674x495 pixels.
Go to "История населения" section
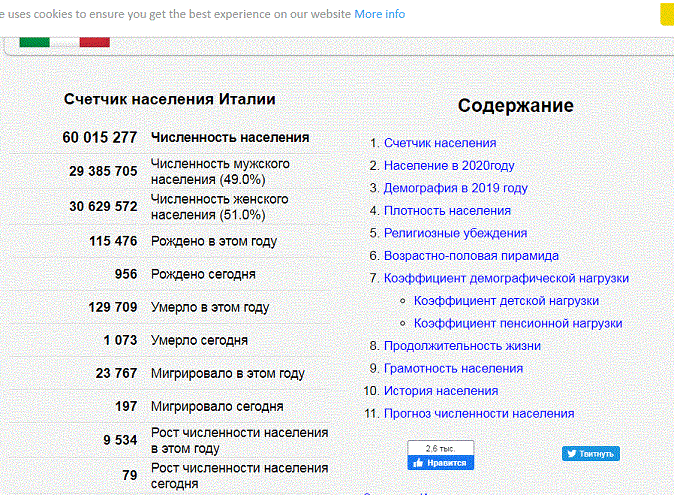coord(441,391)
